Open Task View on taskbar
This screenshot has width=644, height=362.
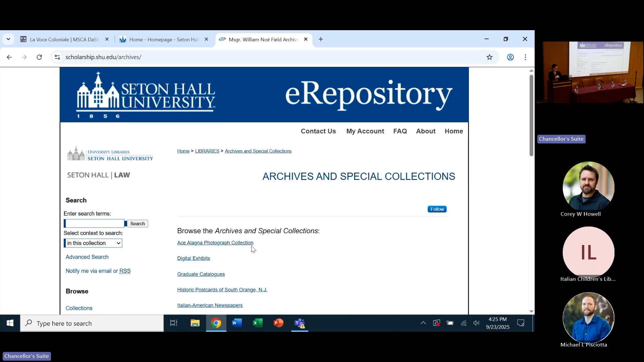pyautogui.click(x=173, y=323)
